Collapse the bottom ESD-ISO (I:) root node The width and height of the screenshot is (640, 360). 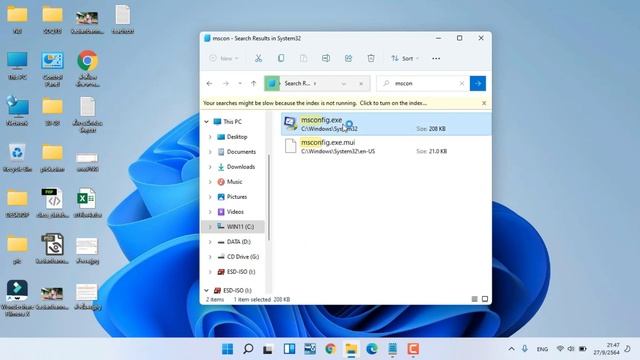(x=207, y=291)
